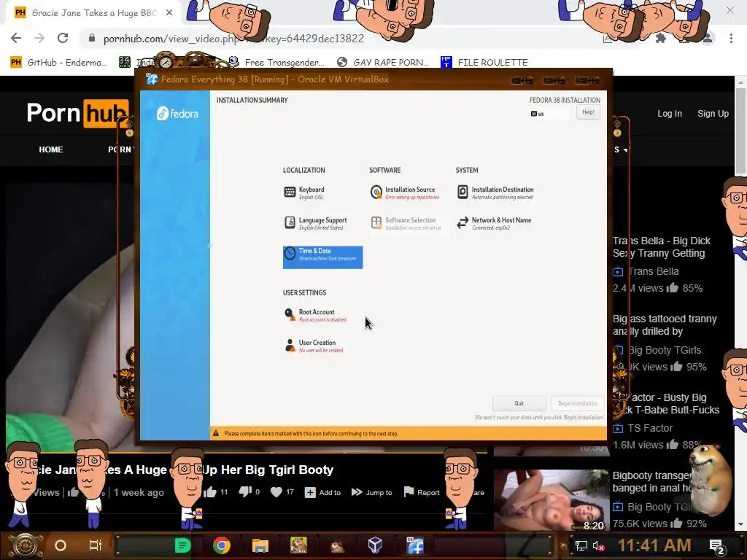Click the us keyboard layout indicator
The image size is (747, 560).
[549, 114]
